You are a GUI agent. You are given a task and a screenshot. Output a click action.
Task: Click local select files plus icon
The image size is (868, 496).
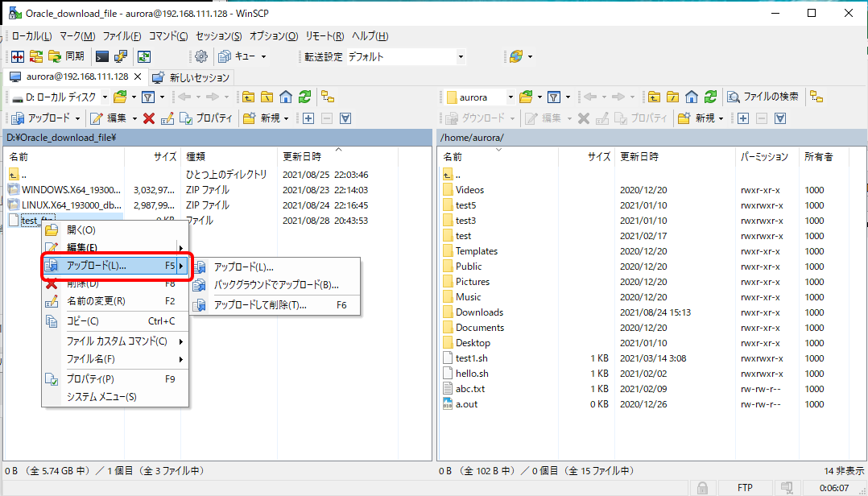pyautogui.click(x=308, y=118)
